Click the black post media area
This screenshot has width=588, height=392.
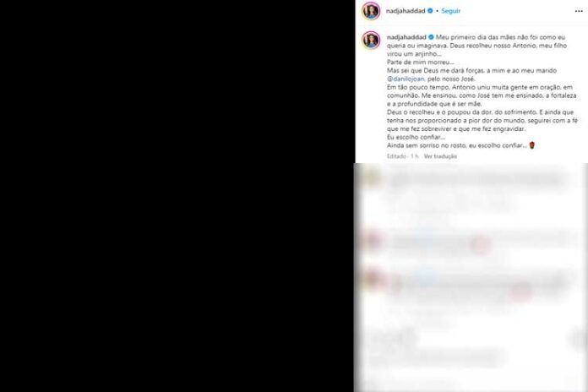pos(177,196)
